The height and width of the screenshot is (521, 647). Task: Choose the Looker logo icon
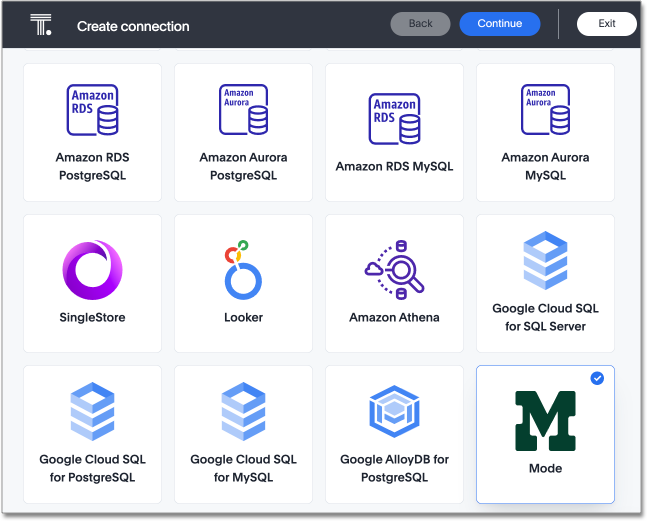point(243,270)
